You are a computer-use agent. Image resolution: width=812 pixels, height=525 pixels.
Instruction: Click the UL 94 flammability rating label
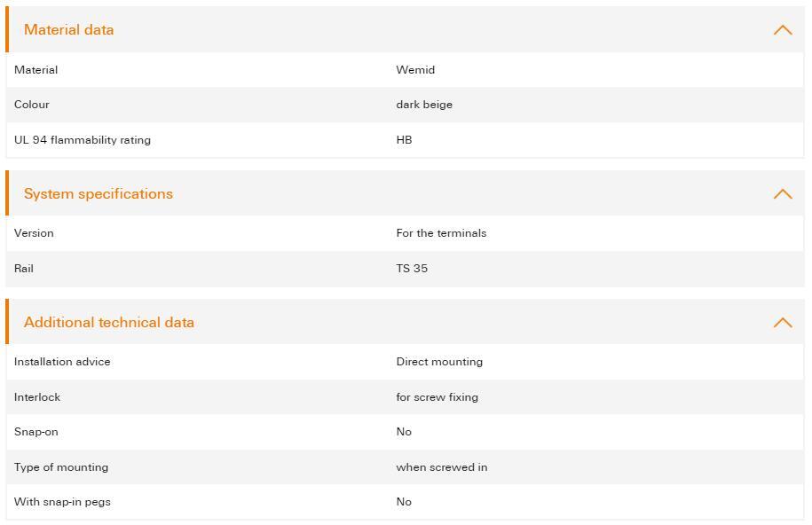tap(83, 140)
